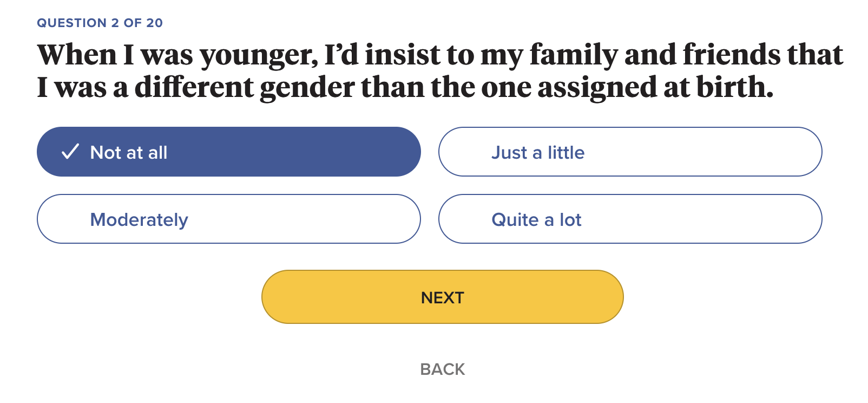Image resolution: width=868 pixels, height=403 pixels.
Task: Click the checkmark icon beside Not at all
Action: point(70,152)
